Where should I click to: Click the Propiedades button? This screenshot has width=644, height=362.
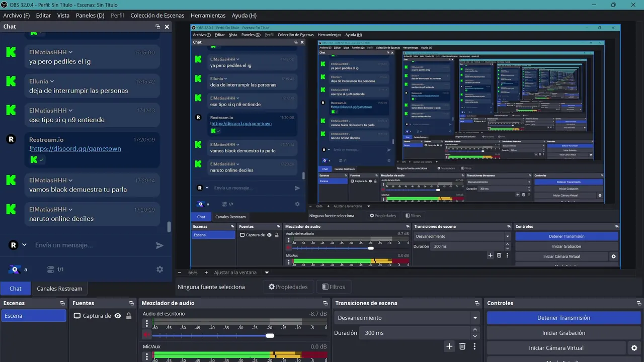[x=288, y=287]
